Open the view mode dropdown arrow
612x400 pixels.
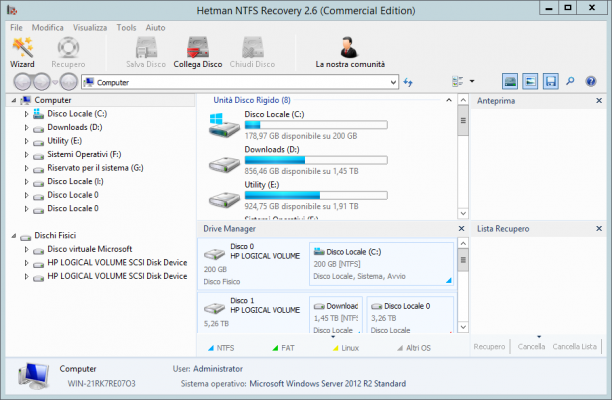click(472, 81)
